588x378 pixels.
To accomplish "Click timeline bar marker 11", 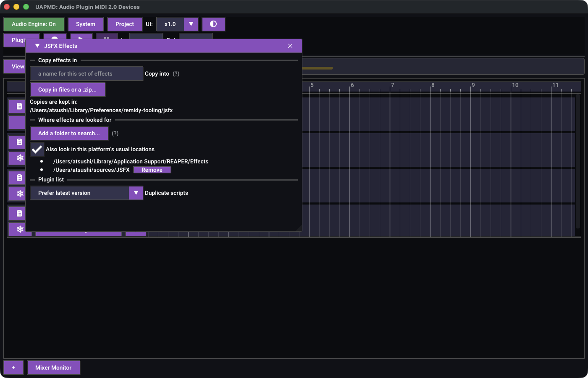I will (556, 85).
